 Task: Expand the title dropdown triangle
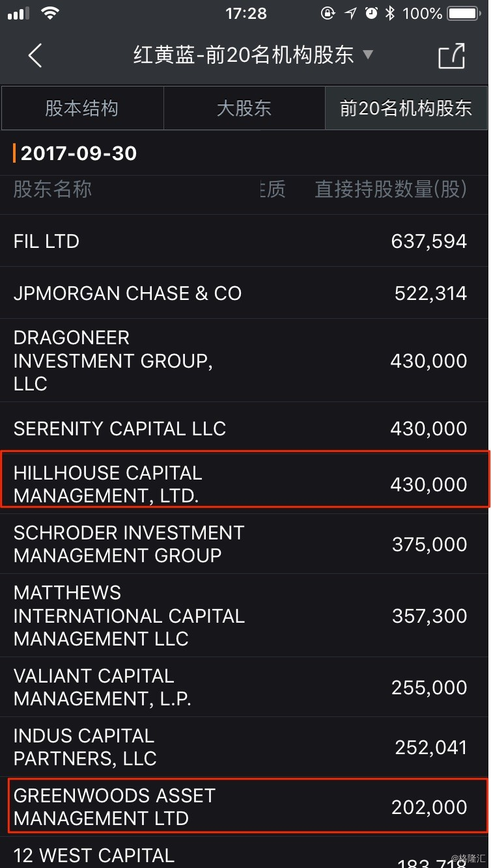(368, 55)
